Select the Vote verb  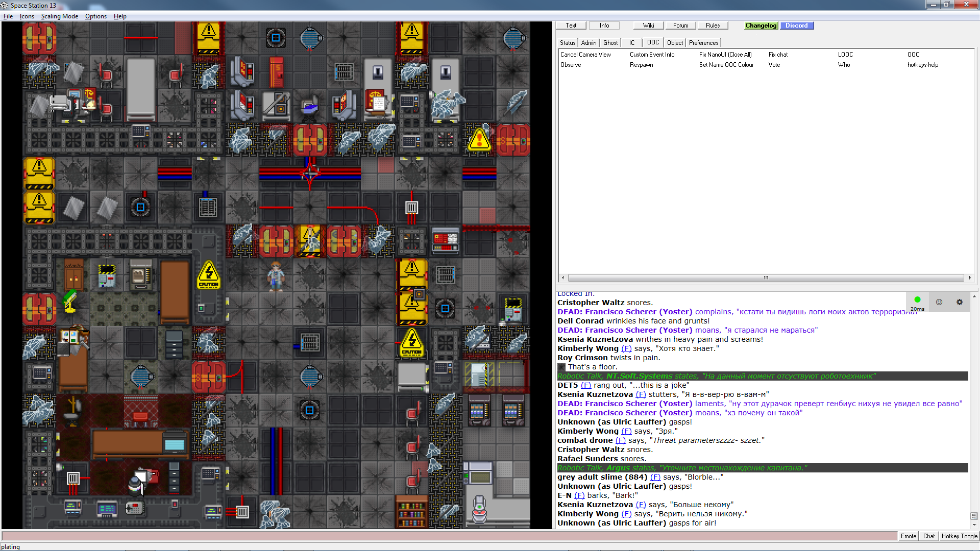774,65
